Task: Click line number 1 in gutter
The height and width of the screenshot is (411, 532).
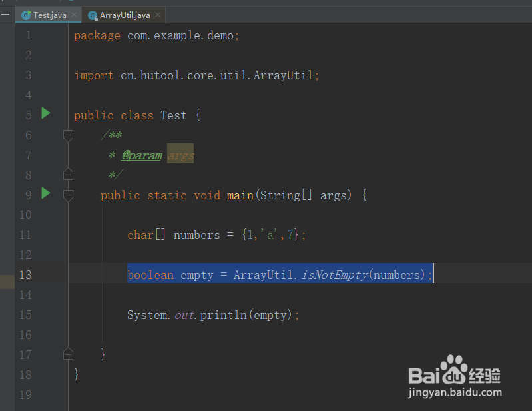Action: 29,35
